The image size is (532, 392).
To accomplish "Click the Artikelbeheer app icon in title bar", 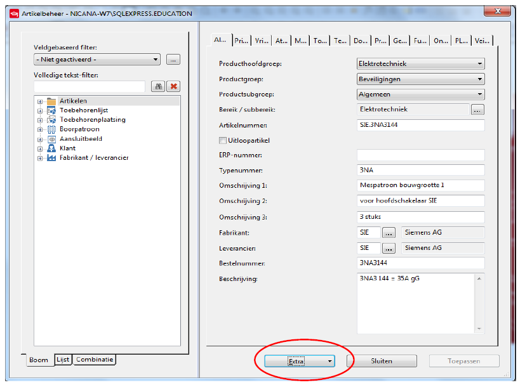I will click(14, 13).
